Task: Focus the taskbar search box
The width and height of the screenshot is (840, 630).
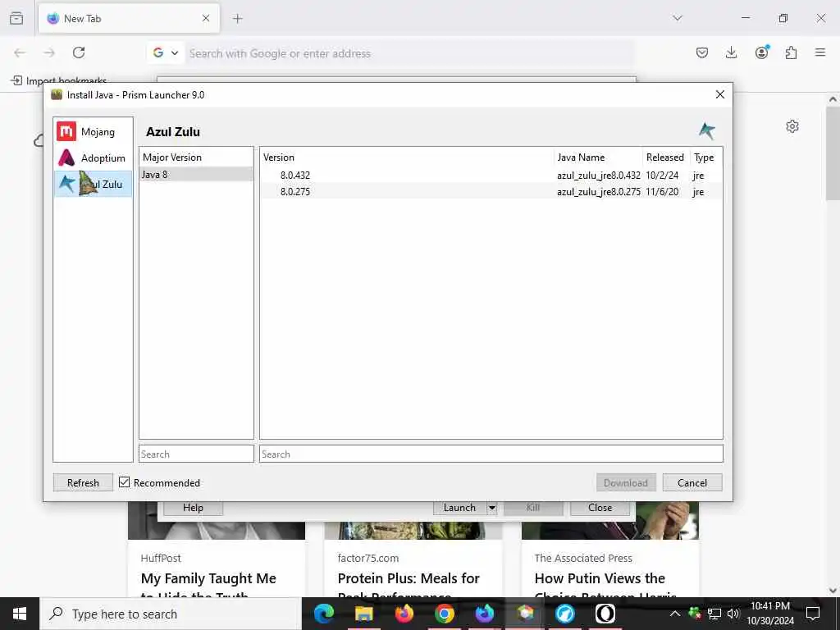Action: (171, 614)
